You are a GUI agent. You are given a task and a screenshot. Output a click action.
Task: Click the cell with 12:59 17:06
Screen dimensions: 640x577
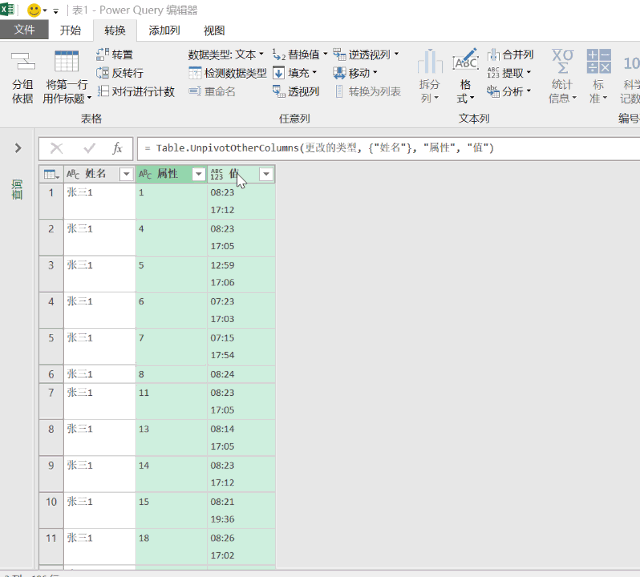pos(241,274)
